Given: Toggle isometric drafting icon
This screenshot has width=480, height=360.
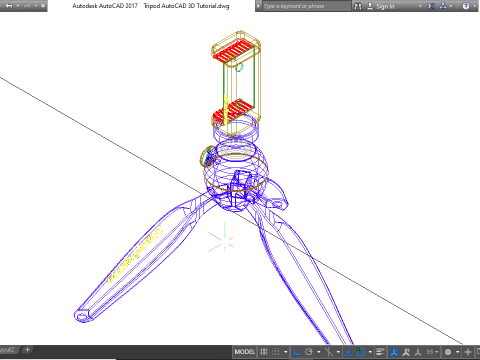Looking at the screenshot, I should pyautogui.click(x=328, y=352).
